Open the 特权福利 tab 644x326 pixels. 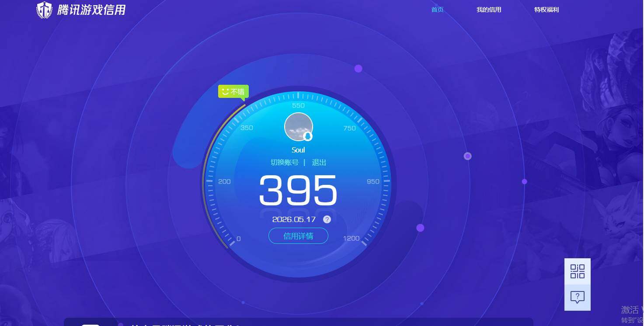[x=547, y=10]
